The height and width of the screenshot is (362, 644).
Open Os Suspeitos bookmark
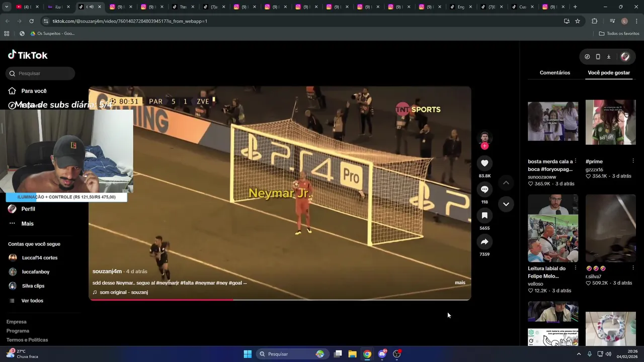[52, 34]
